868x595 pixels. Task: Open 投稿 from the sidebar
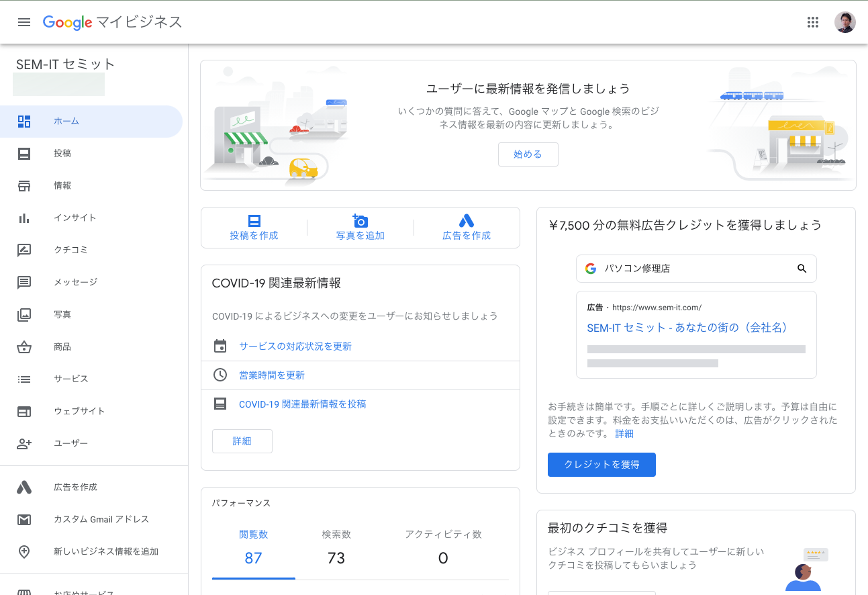(x=91, y=154)
